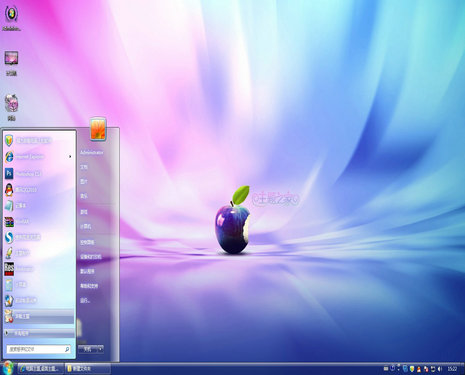Open the Recycle Bin desktop icon
The image size is (465, 375).
(x=11, y=107)
